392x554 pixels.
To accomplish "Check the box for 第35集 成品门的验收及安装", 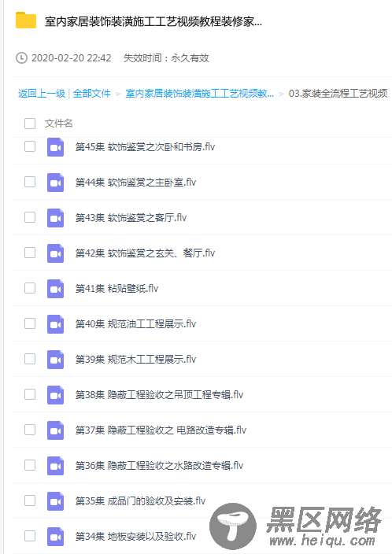I will click(x=30, y=500).
